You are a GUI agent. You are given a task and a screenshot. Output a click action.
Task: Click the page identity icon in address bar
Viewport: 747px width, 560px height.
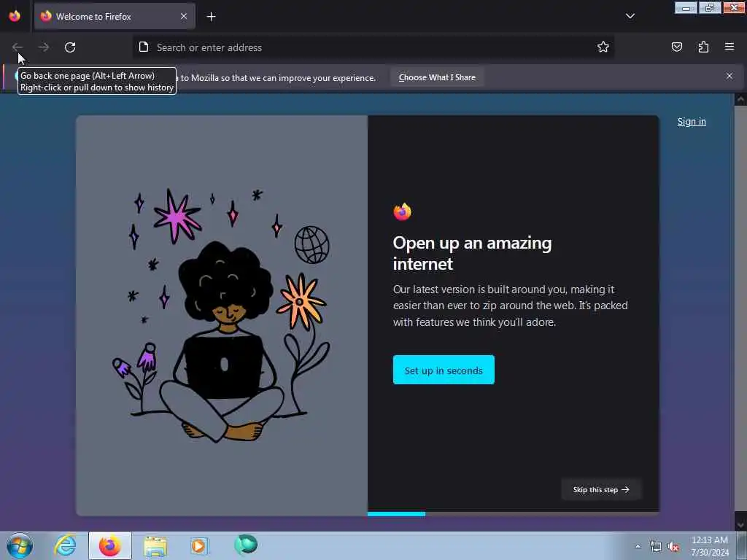click(x=144, y=47)
